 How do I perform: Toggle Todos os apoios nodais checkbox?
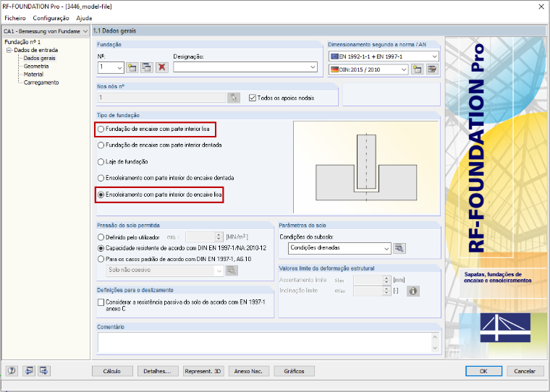pos(252,98)
